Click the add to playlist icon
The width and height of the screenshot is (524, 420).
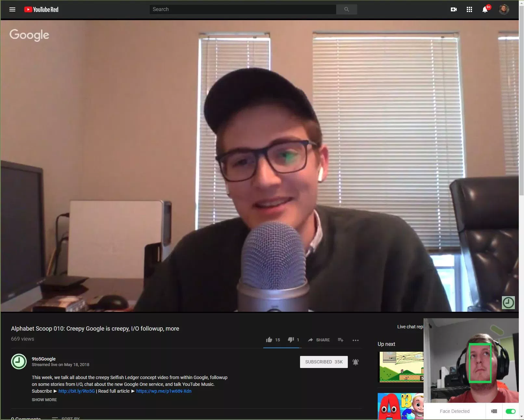pos(340,340)
